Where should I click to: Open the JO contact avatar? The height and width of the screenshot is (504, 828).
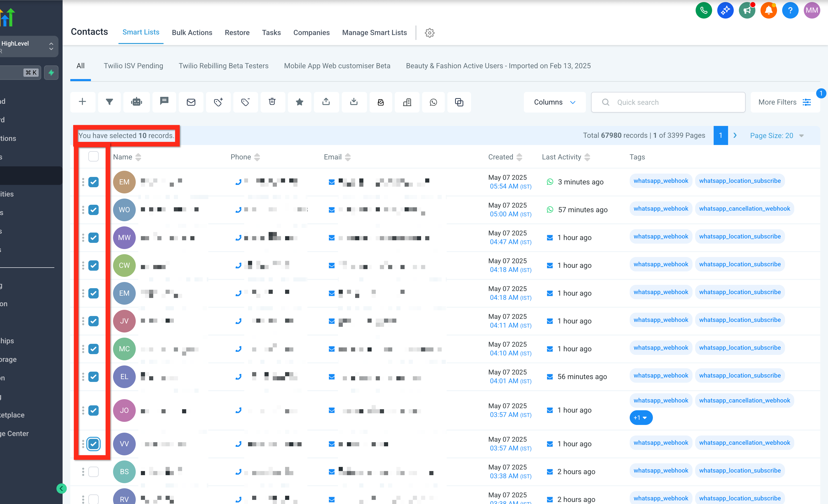pos(124,410)
